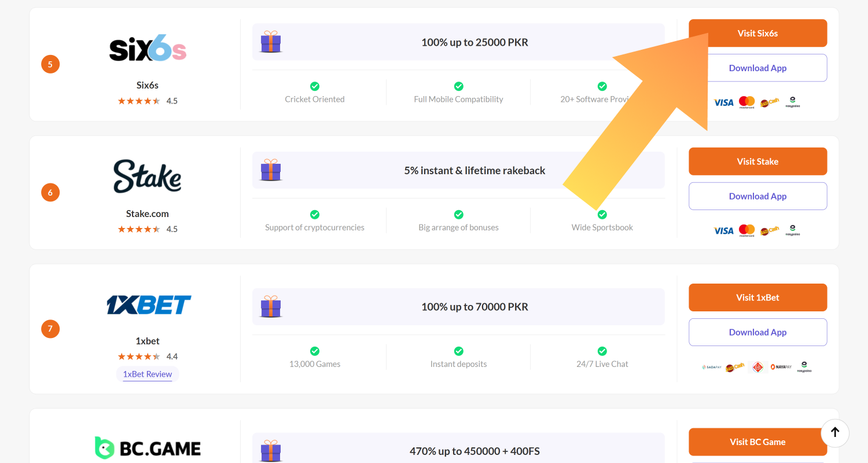Open the Visit BC Game button

[x=757, y=442]
